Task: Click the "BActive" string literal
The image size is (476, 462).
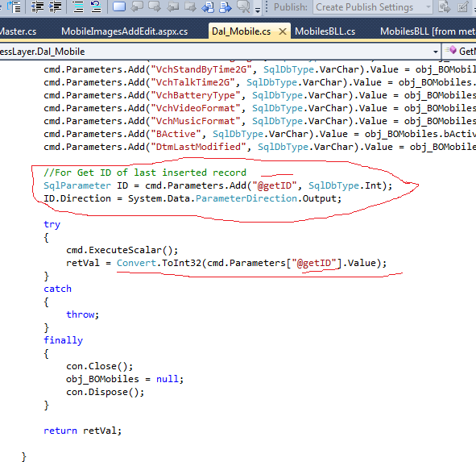Action: pos(178,134)
